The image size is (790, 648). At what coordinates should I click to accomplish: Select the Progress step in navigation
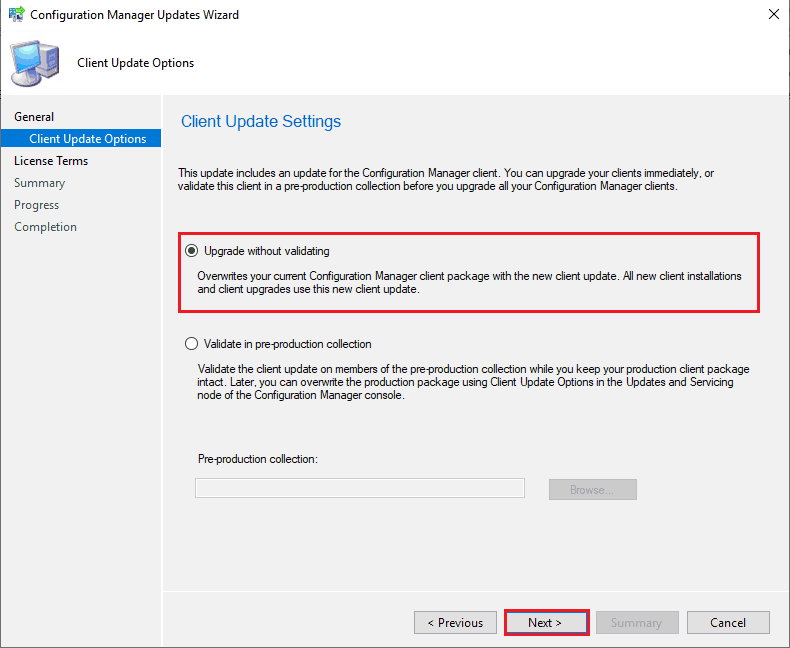tap(36, 205)
